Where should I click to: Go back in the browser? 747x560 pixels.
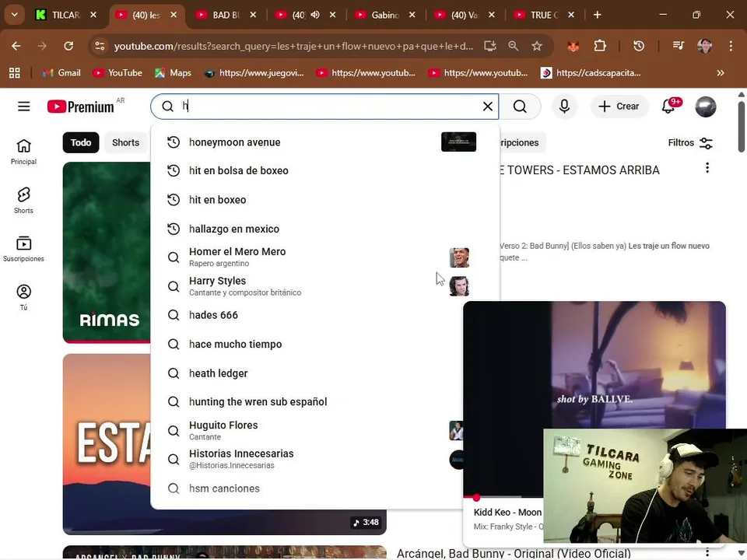(16, 46)
